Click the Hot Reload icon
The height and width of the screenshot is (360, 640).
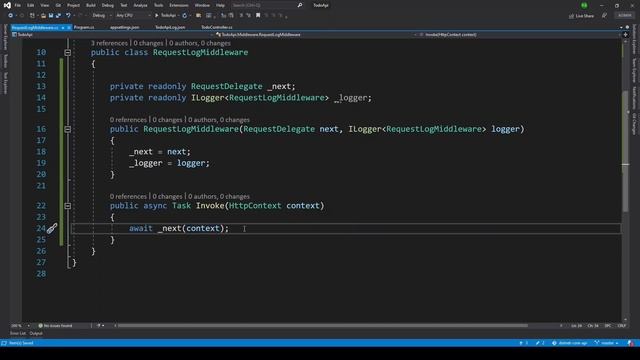point(184,16)
